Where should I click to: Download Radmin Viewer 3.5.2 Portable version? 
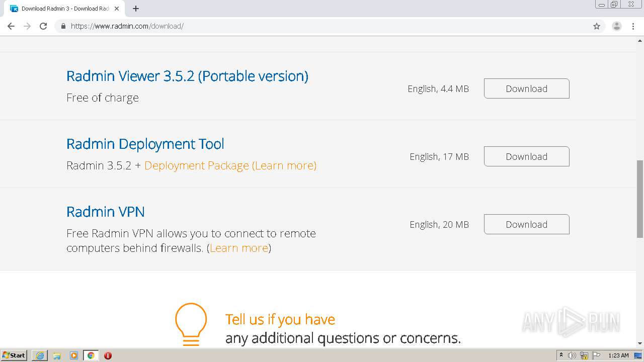point(526,88)
